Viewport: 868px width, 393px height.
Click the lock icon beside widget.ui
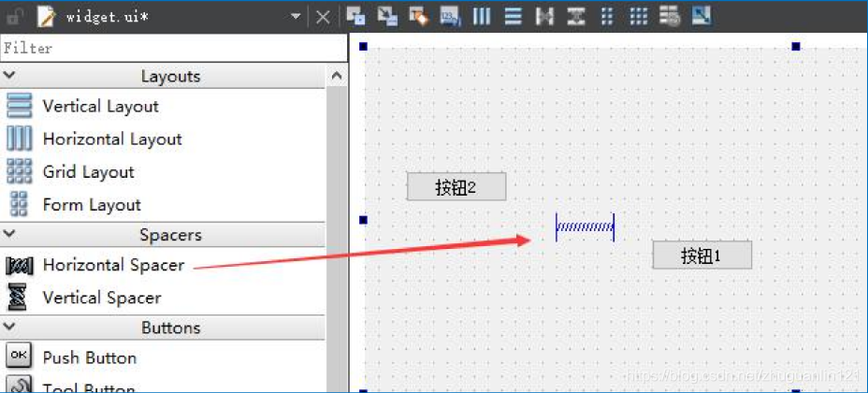click(x=14, y=17)
